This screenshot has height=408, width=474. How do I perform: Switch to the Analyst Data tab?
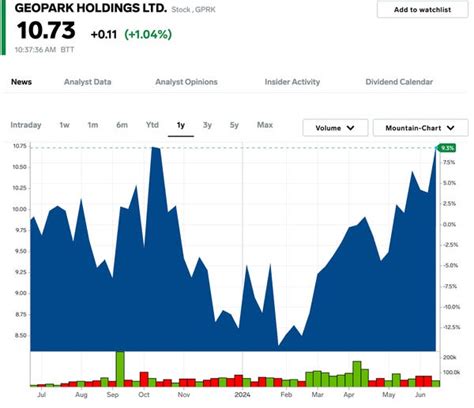[88, 82]
